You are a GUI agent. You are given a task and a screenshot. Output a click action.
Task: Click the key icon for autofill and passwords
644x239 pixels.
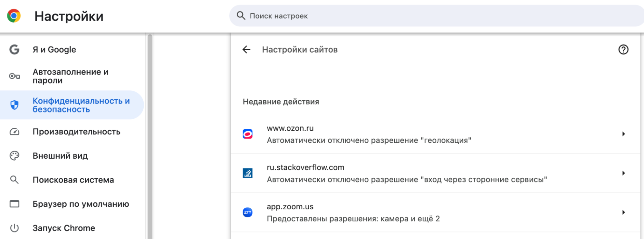tap(14, 76)
